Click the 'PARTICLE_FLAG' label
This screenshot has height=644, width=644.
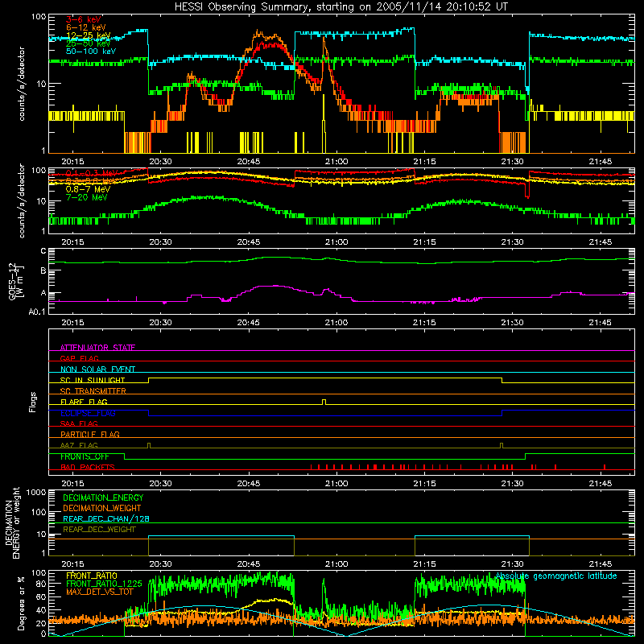pos(89,434)
